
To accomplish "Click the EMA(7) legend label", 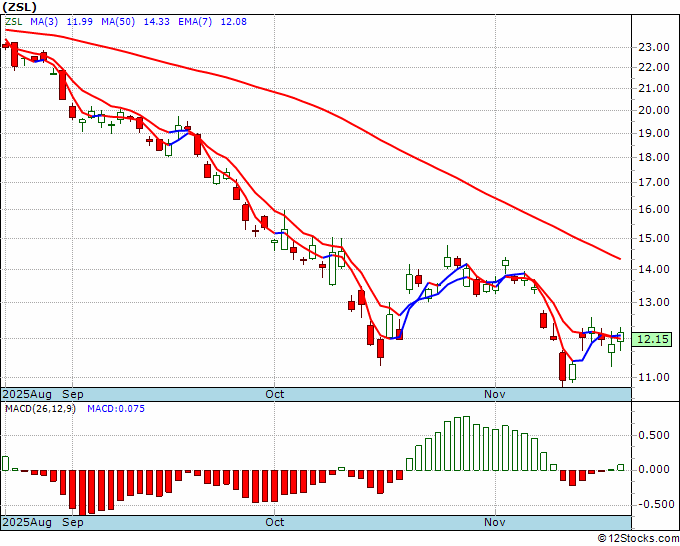I will pos(195,22).
